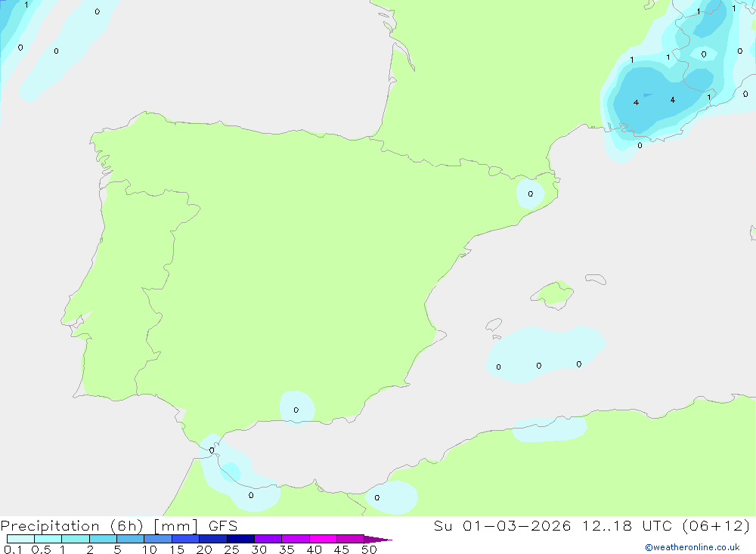Click the '0.1' legend label

(x=13, y=549)
